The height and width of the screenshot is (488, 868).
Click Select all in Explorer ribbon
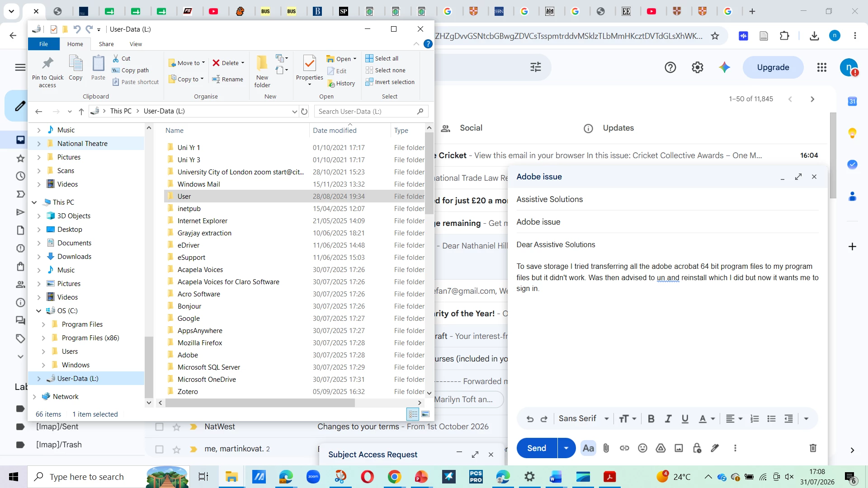pos(382,58)
